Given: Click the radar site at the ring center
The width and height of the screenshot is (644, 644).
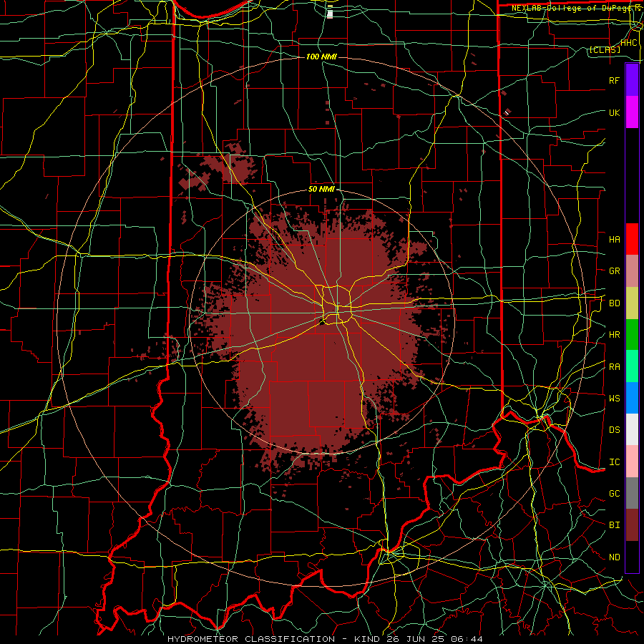Looking at the screenshot, I should [323, 323].
